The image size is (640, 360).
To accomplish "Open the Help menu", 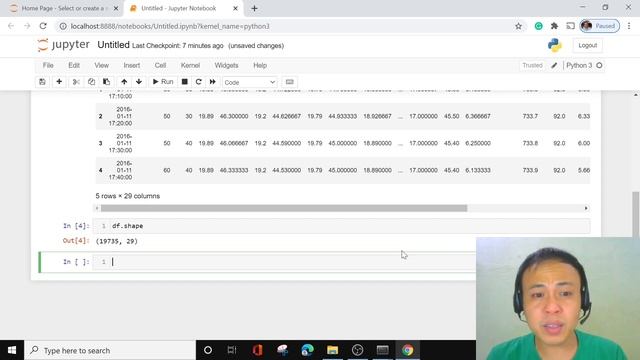I will (x=260, y=65).
